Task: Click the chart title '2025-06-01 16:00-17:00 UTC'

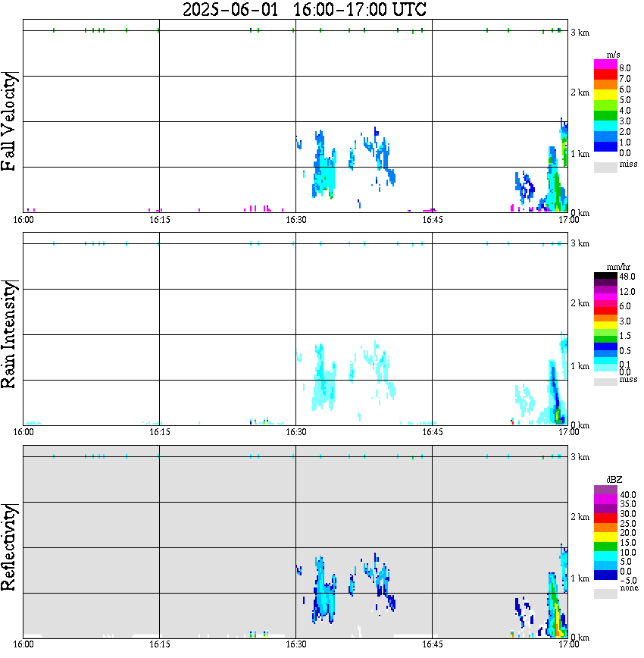Action: point(305,9)
